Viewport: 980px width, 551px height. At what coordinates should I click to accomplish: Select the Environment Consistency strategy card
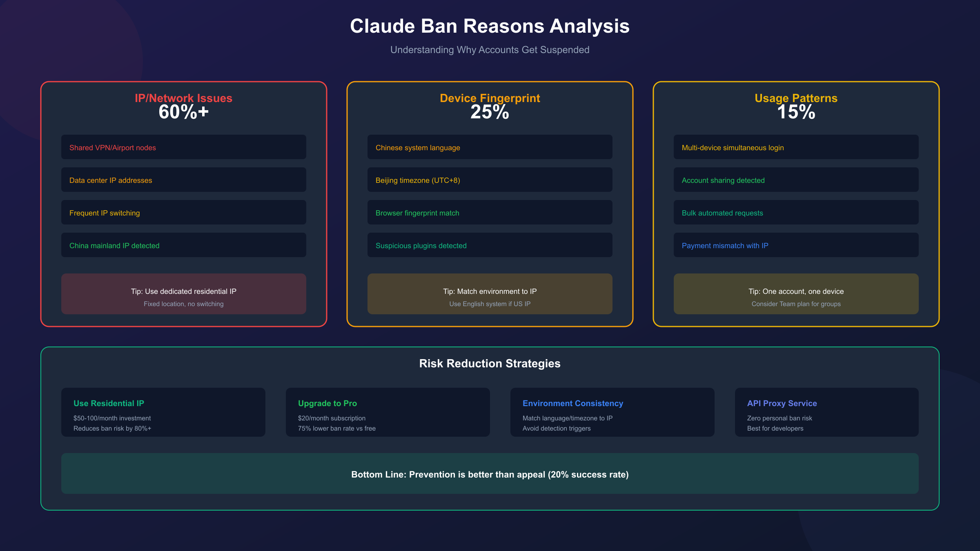[612, 412]
